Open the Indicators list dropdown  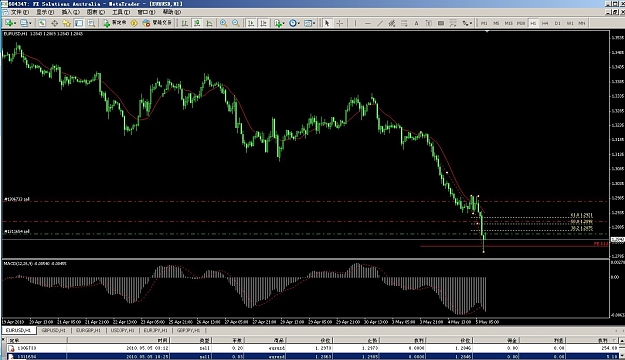279,23
